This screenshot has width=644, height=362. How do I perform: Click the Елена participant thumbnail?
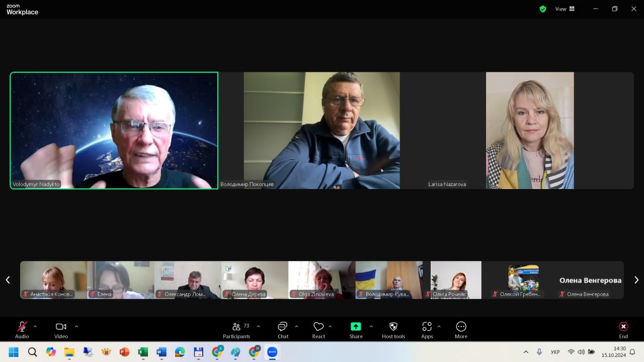(x=121, y=280)
